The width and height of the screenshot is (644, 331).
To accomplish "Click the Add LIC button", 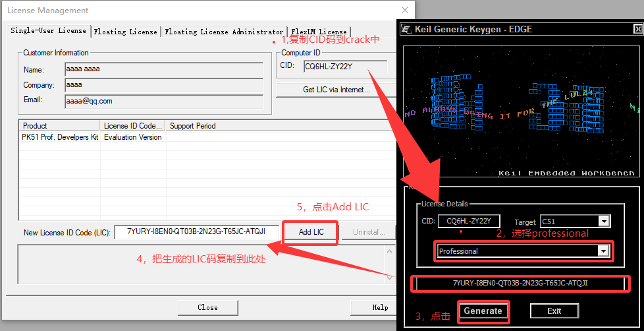I will click(x=311, y=232).
